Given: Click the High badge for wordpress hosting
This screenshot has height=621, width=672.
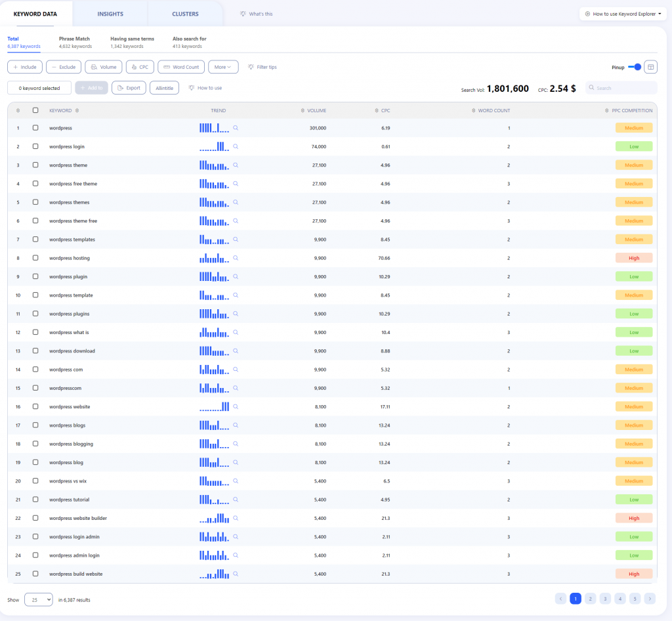Looking at the screenshot, I should click(634, 258).
